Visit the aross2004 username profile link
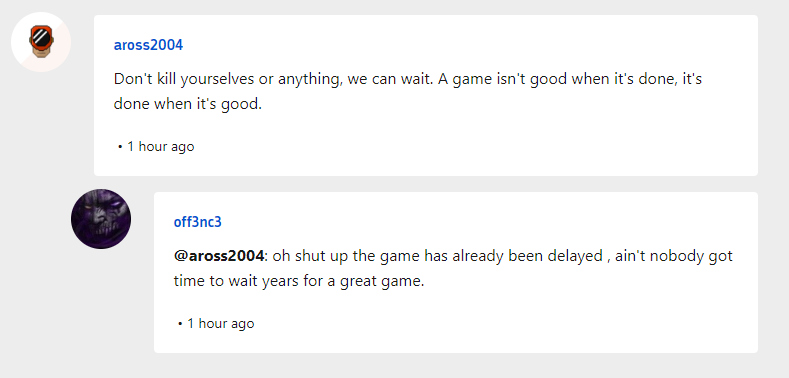Screen dimensions: 789x378 click(148, 45)
